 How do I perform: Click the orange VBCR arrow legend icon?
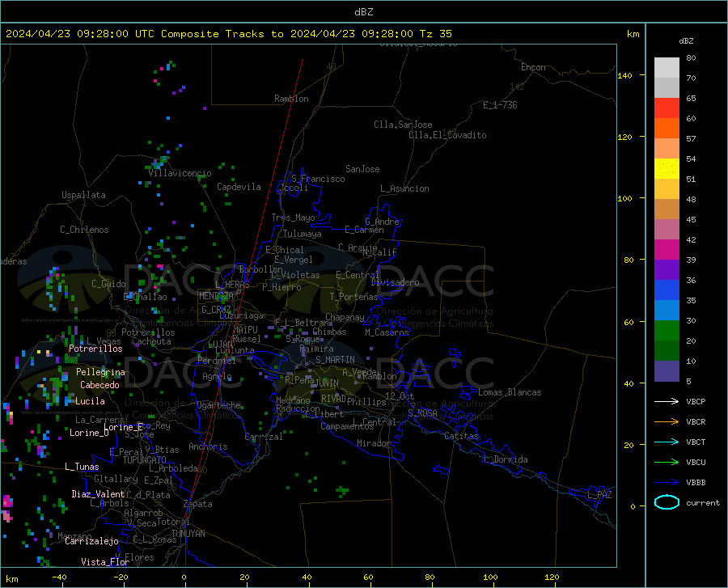pos(667,421)
